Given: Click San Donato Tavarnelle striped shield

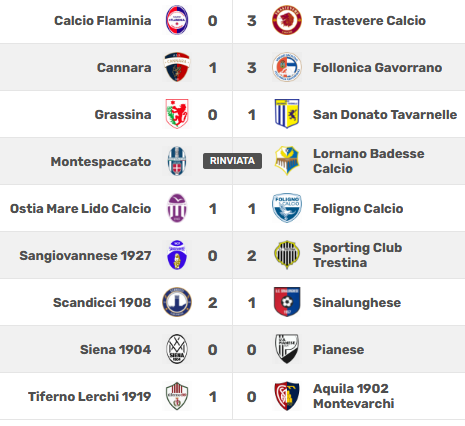Looking at the screenshot, I should (287, 114).
